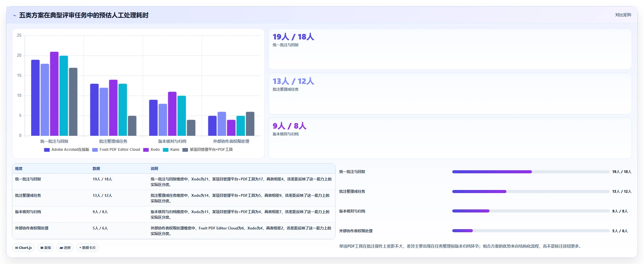The height and width of the screenshot is (264, 644).
Task: Click the 维度 column header
Action: [x=19, y=169]
